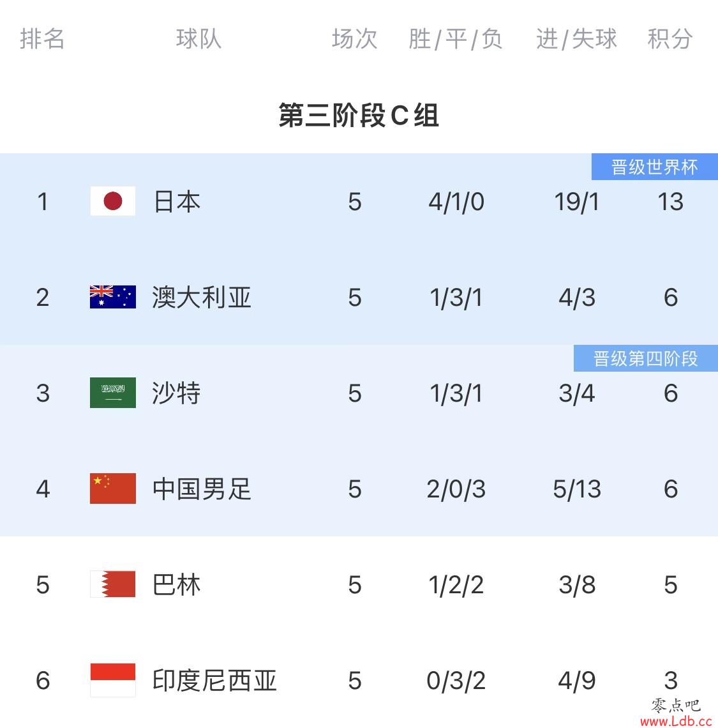Open team 日本 from the standings

[x=177, y=202]
